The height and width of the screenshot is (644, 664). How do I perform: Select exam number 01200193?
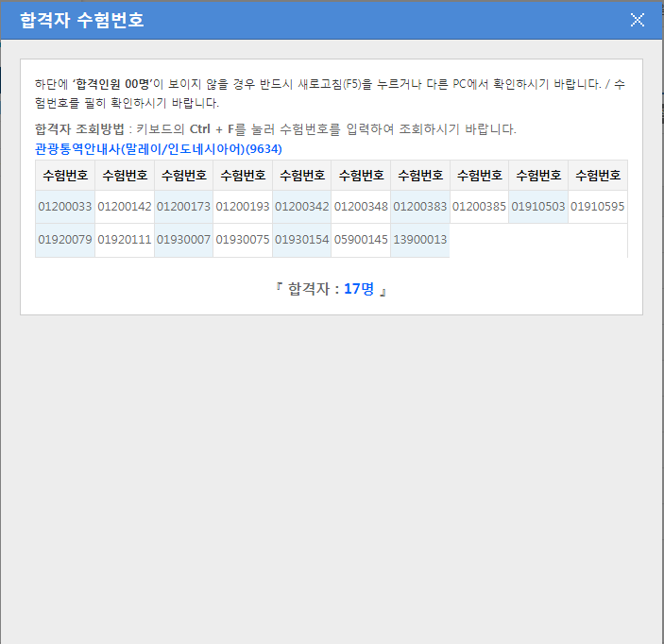coord(243,207)
